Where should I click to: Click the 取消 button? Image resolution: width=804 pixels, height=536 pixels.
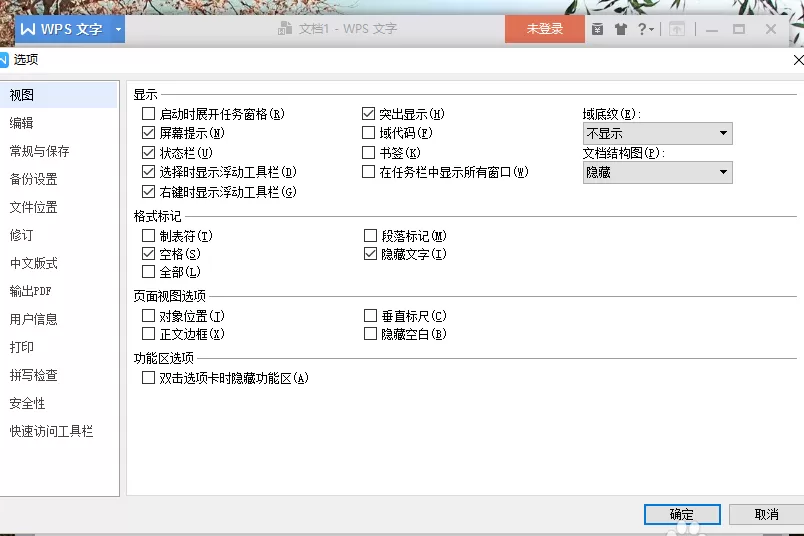767,514
